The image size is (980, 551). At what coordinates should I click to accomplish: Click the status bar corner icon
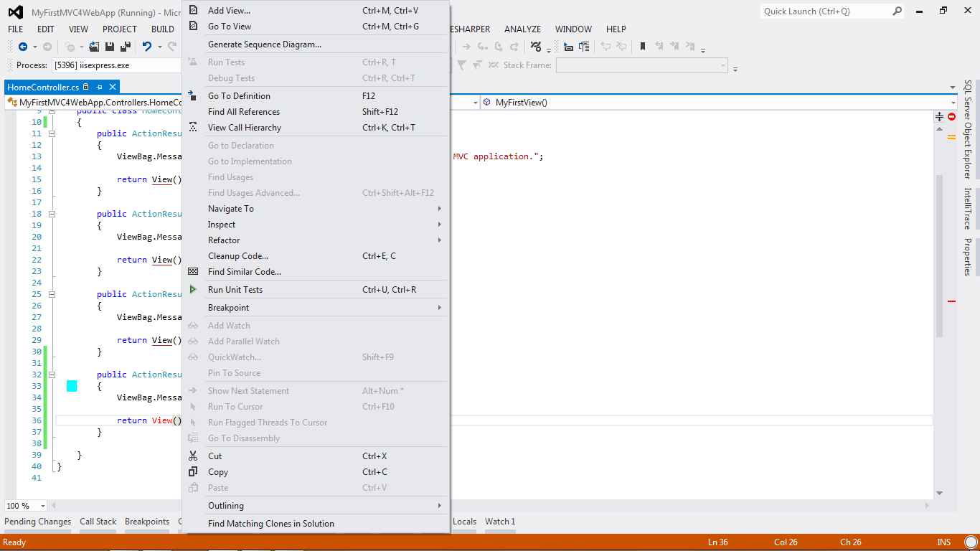pyautogui.click(x=971, y=542)
